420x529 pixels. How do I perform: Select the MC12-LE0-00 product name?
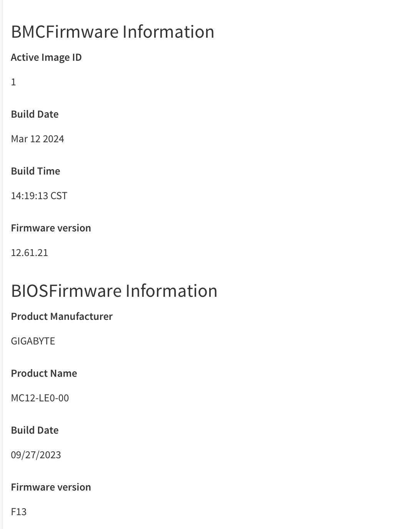[40, 398]
